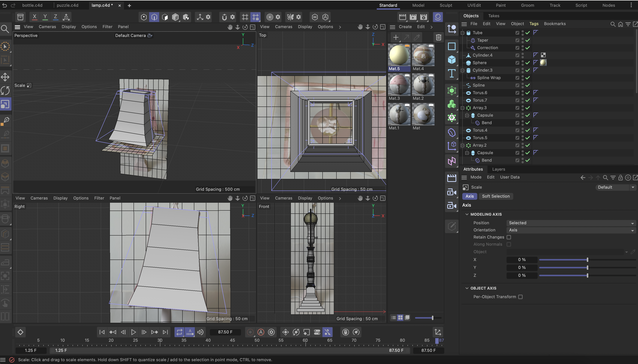
Task: Select the Mat.3 material thumbnail
Action: 399,85
